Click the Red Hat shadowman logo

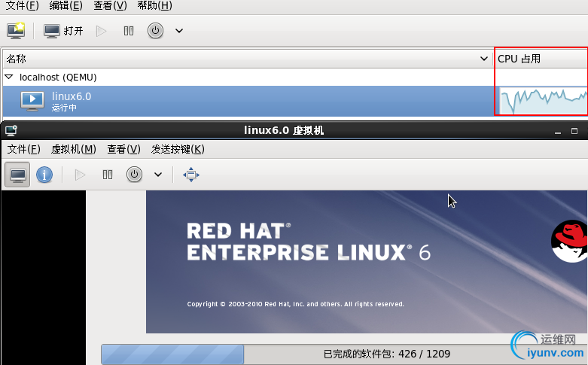[569, 241]
